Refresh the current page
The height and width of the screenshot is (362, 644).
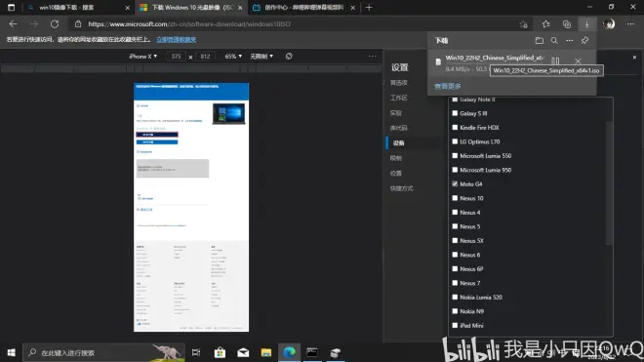(55, 24)
